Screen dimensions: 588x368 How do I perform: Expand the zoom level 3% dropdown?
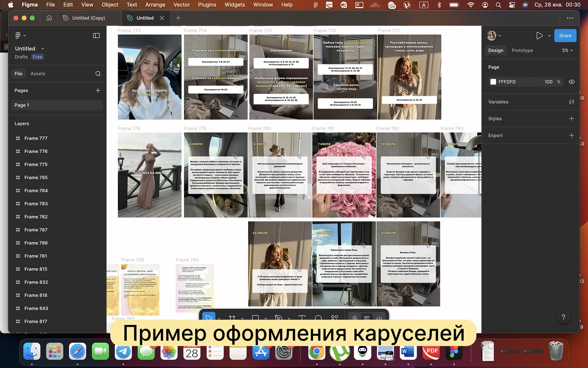[x=567, y=50]
